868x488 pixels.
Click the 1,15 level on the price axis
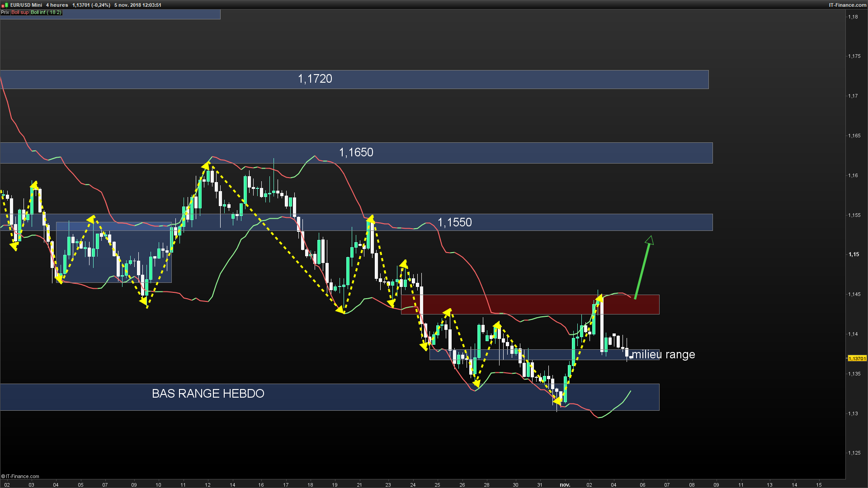click(854, 254)
